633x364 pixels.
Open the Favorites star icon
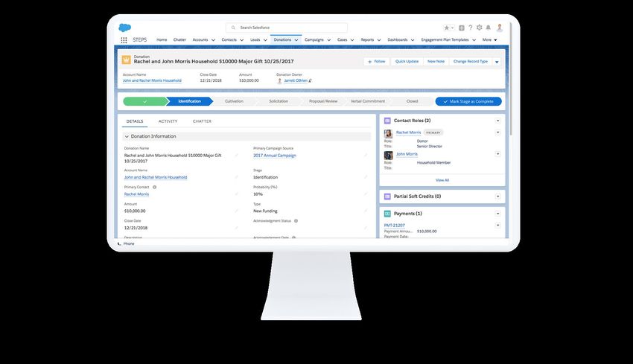coord(447,28)
